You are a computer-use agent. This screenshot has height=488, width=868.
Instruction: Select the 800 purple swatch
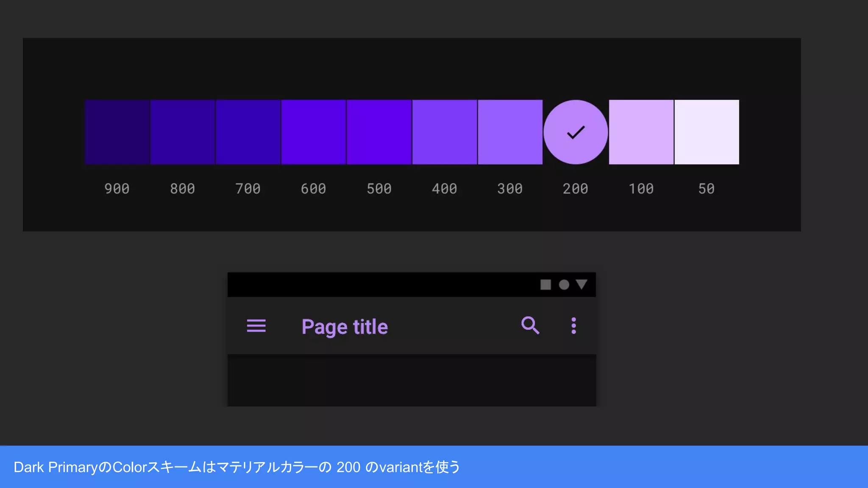click(183, 132)
